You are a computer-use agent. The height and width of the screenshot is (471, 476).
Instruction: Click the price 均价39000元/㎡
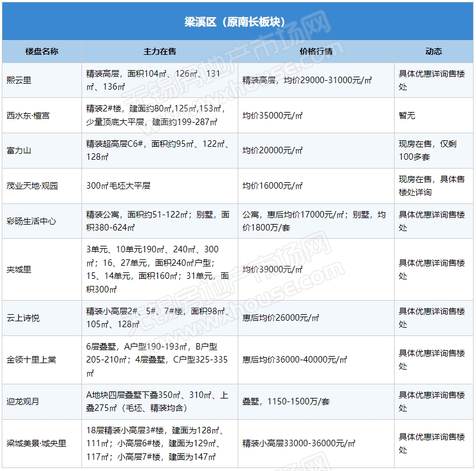pos(273,269)
